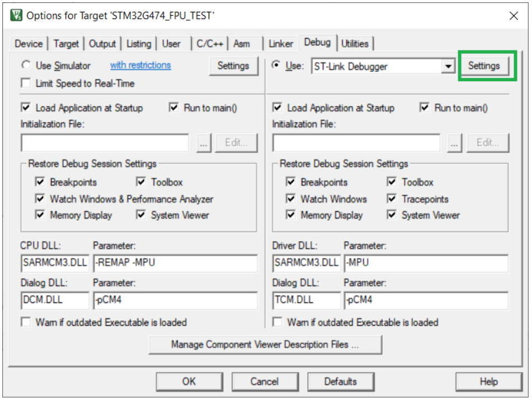The height and width of the screenshot is (402, 532).
Task: Toggle simulator's Run to main() checkbox
Action: (x=174, y=107)
